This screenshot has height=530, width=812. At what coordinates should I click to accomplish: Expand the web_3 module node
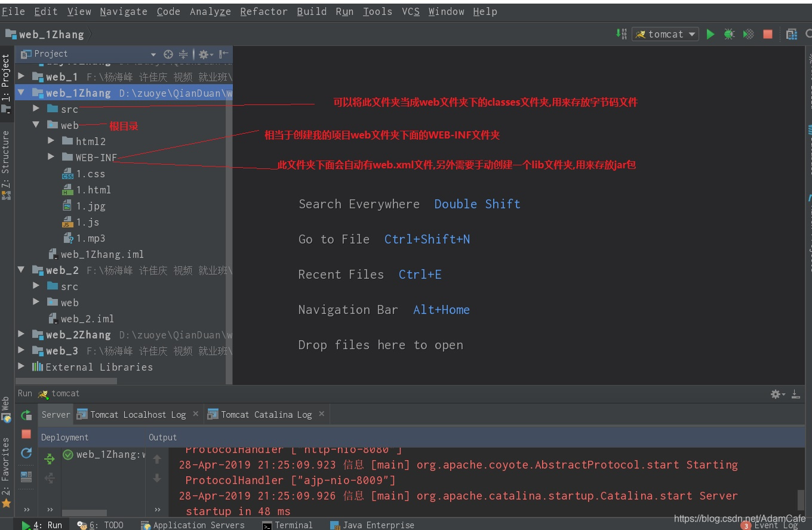click(x=21, y=350)
